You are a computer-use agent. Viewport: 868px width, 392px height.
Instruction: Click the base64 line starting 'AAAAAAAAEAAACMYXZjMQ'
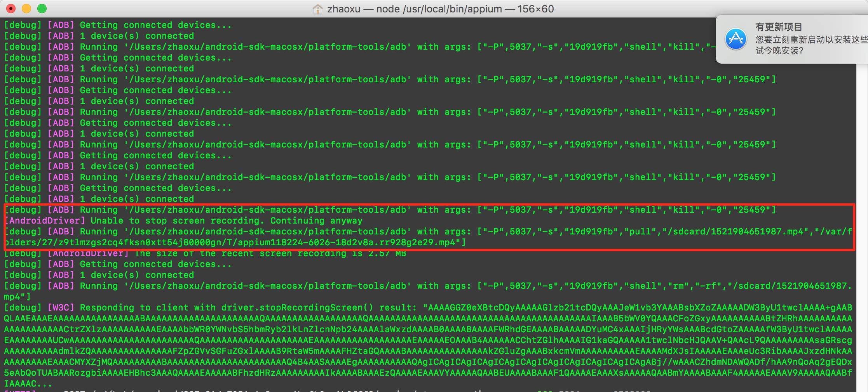coord(428,362)
